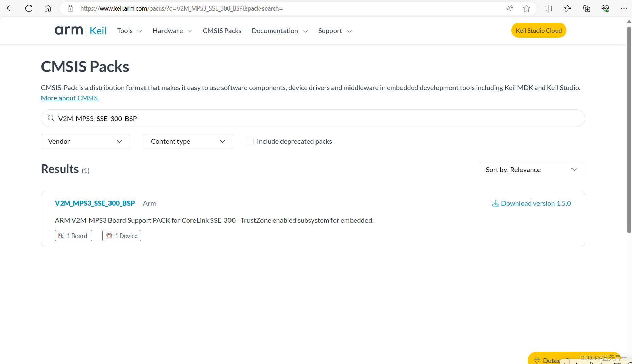Viewport: 632px width, 364px height.
Task: Click the 1 Device tag
Action: tap(122, 236)
